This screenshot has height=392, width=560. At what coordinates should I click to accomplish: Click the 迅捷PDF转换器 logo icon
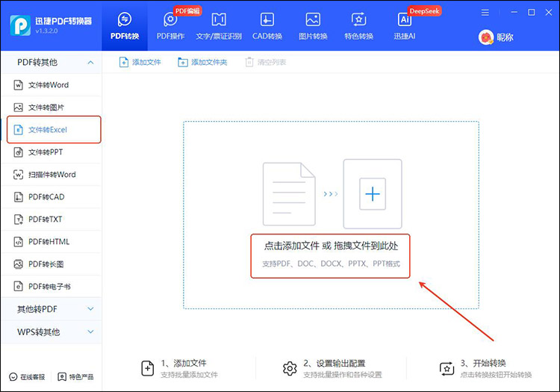(20, 25)
